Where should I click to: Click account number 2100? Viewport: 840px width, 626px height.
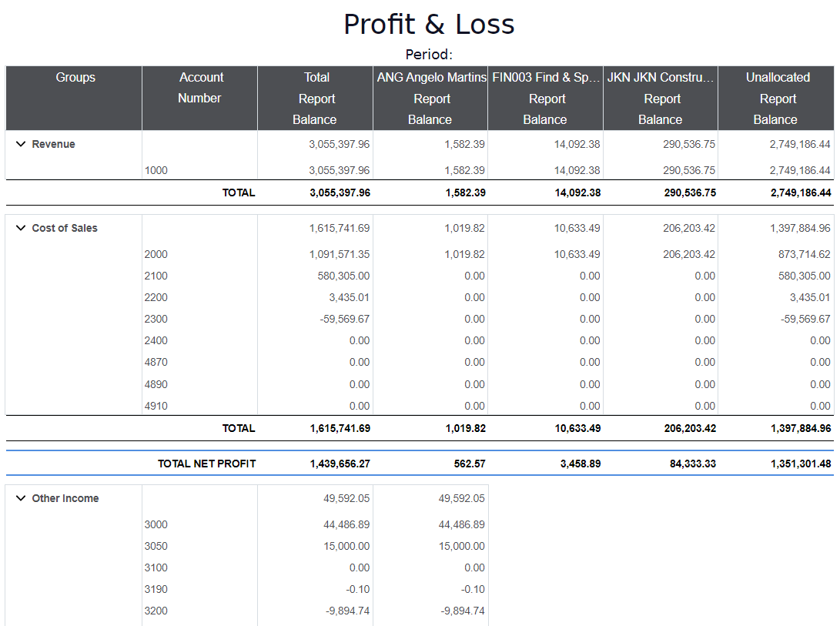pyautogui.click(x=156, y=276)
